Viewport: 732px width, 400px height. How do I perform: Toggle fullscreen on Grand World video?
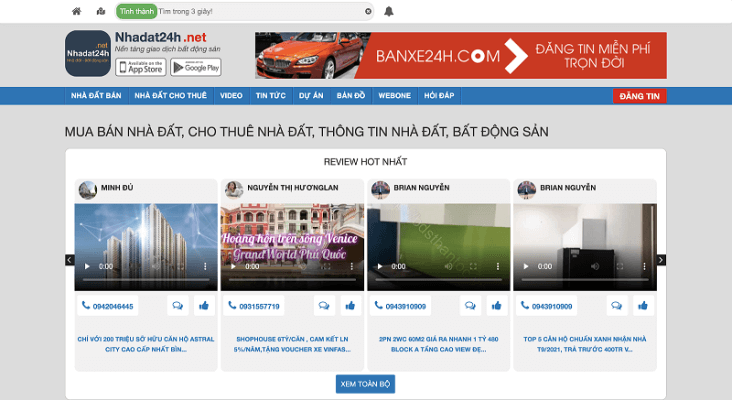pyautogui.click(x=326, y=267)
